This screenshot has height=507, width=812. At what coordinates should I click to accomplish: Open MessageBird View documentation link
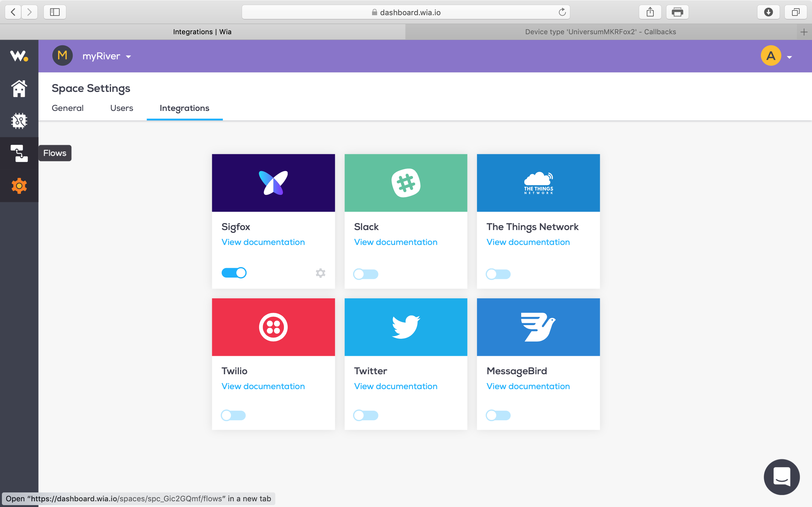tap(528, 386)
